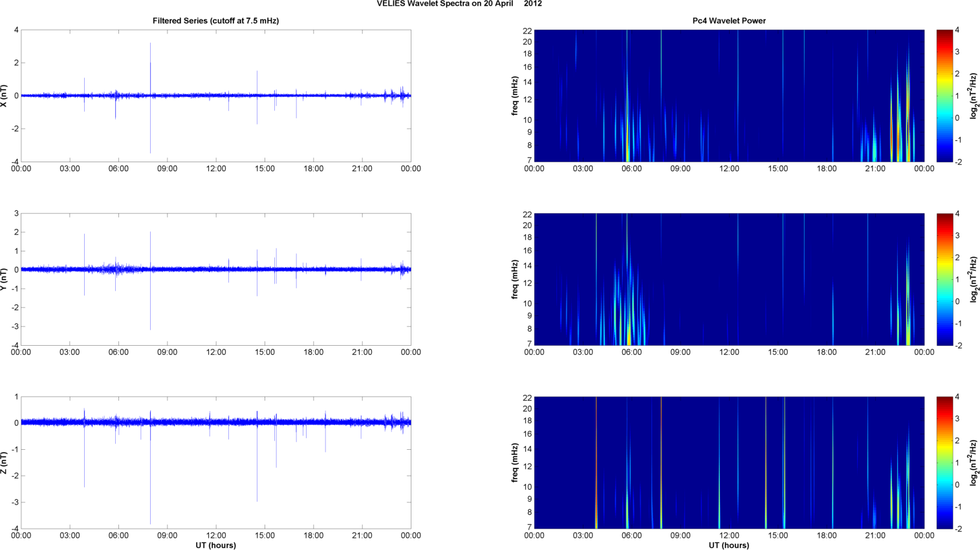Select the Filtered Series panel title
This screenshot has width=980, height=550.
[x=215, y=21]
